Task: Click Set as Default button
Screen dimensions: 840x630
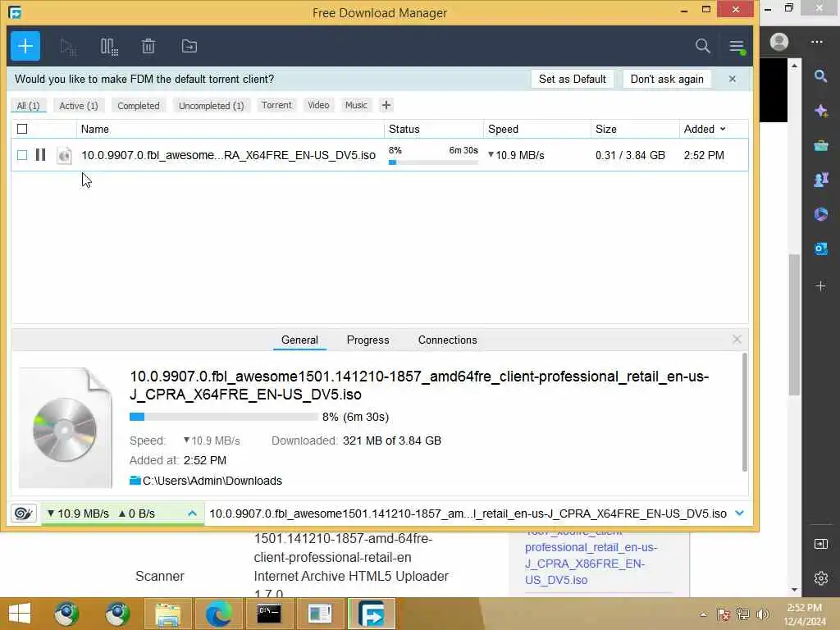Action: pyautogui.click(x=572, y=79)
